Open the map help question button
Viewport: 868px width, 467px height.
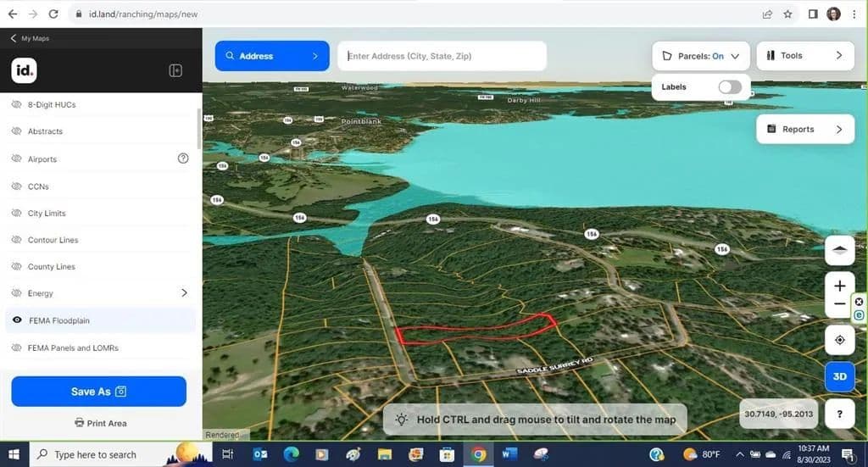coord(839,414)
